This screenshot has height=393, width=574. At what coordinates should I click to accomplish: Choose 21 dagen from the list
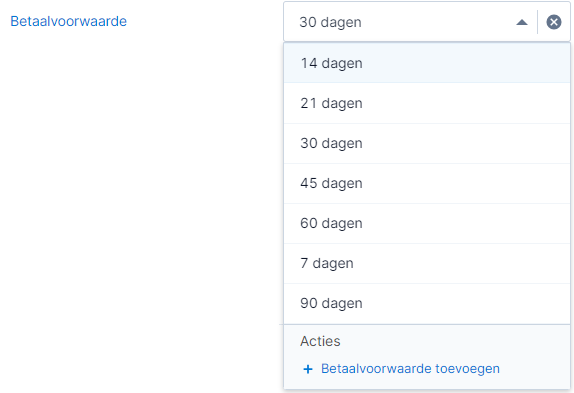tap(427, 103)
